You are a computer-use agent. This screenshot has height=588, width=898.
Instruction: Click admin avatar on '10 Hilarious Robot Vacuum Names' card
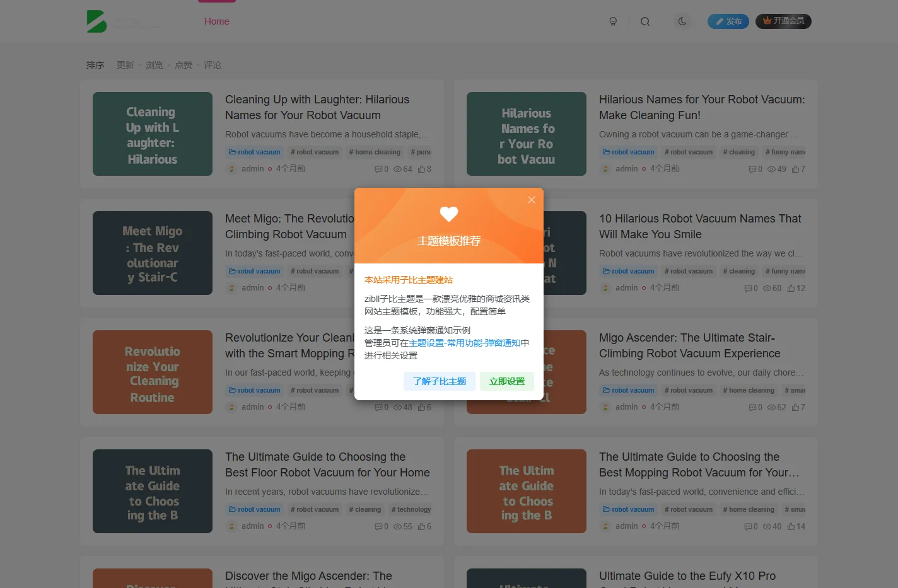[605, 288]
